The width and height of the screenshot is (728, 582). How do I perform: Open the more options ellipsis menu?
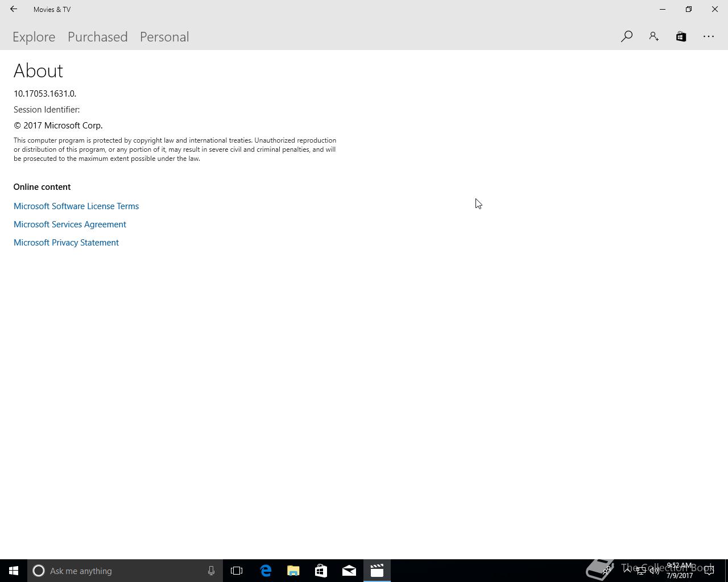click(x=709, y=36)
